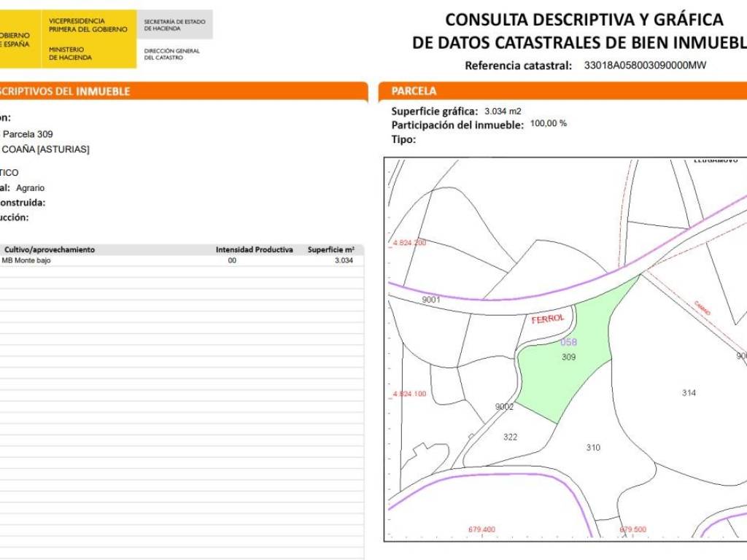Select 'COAÑA [ASTURIAS]' text

[x=46, y=149]
